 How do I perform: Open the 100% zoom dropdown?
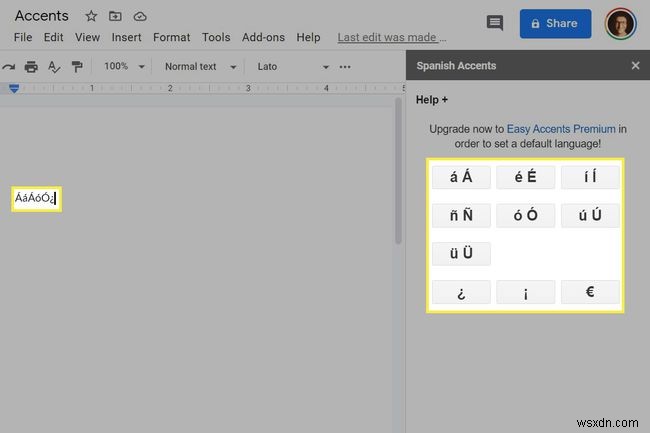pos(124,66)
